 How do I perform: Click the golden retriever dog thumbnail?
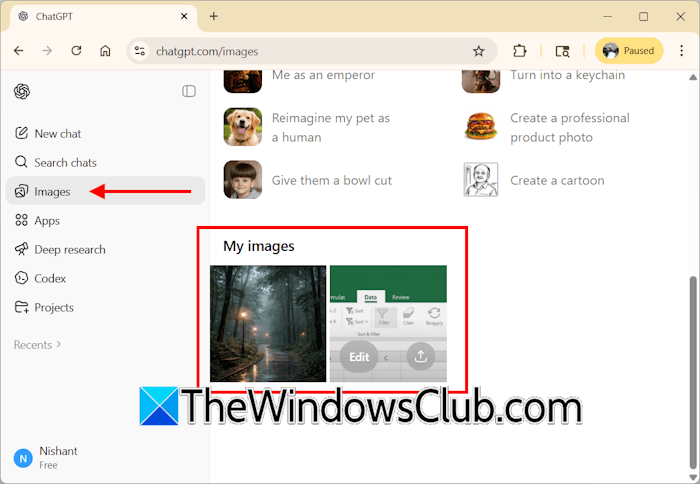click(243, 127)
